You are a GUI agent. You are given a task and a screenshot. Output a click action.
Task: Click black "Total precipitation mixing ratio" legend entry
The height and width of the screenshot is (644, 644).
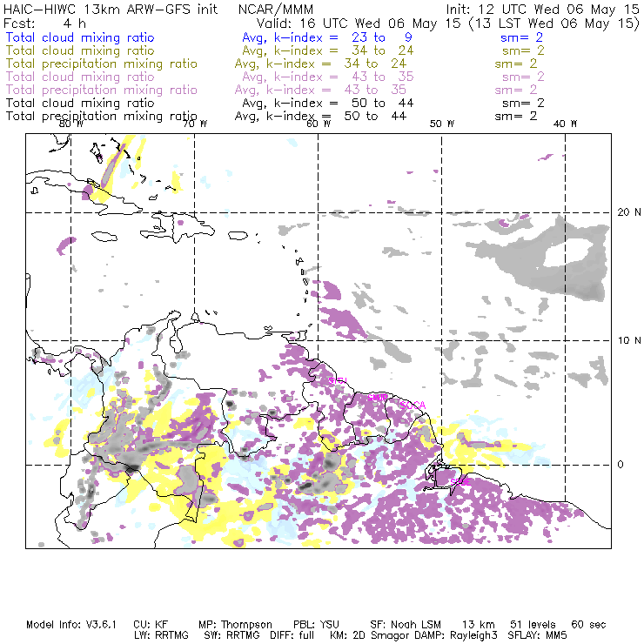pyautogui.click(x=102, y=117)
